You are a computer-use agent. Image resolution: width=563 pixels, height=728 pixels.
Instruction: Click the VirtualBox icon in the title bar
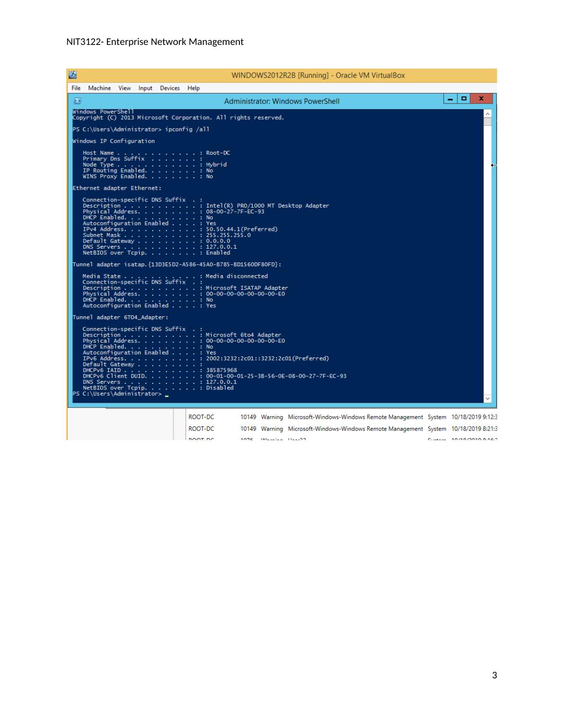(x=72, y=75)
